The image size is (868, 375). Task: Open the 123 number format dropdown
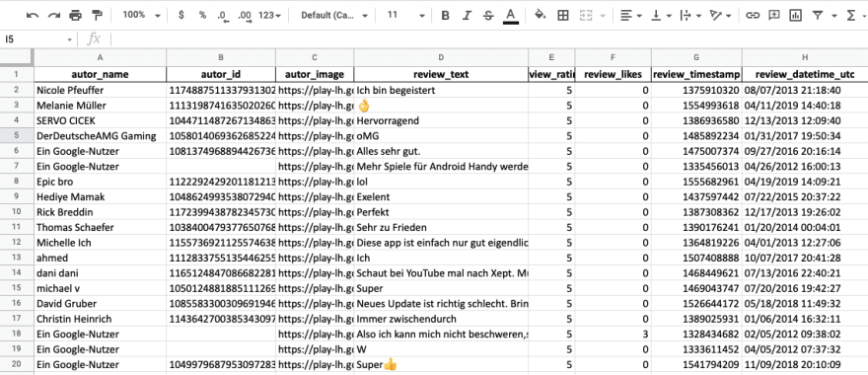click(x=270, y=16)
